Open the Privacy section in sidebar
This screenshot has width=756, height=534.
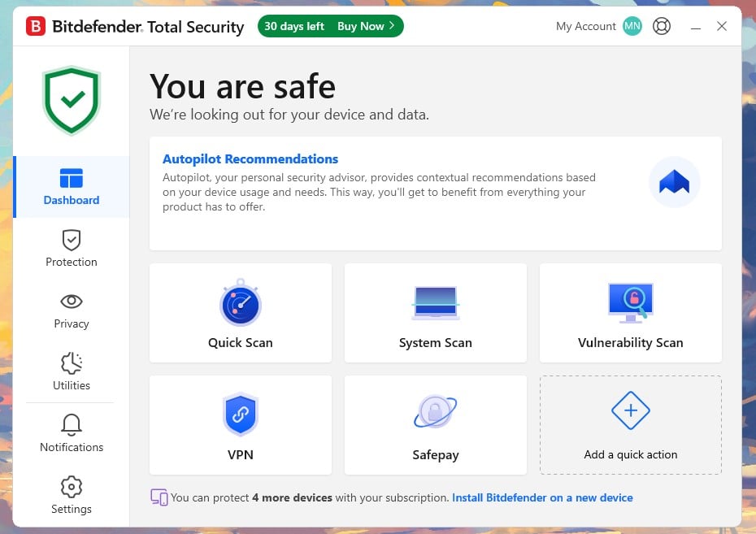tap(72, 310)
